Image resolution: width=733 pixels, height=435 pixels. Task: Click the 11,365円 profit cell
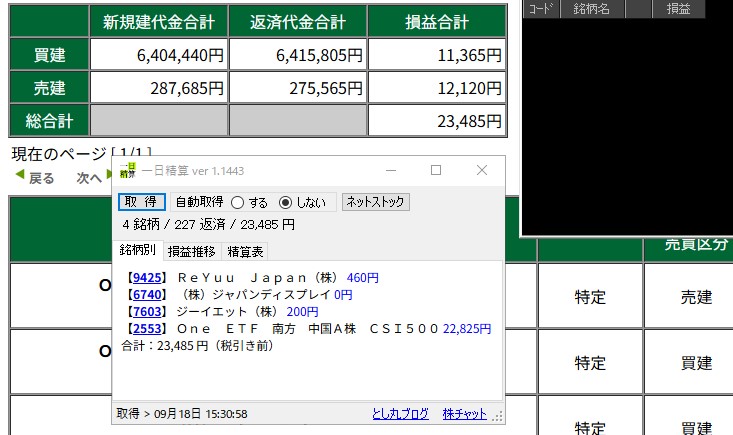[x=437, y=55]
